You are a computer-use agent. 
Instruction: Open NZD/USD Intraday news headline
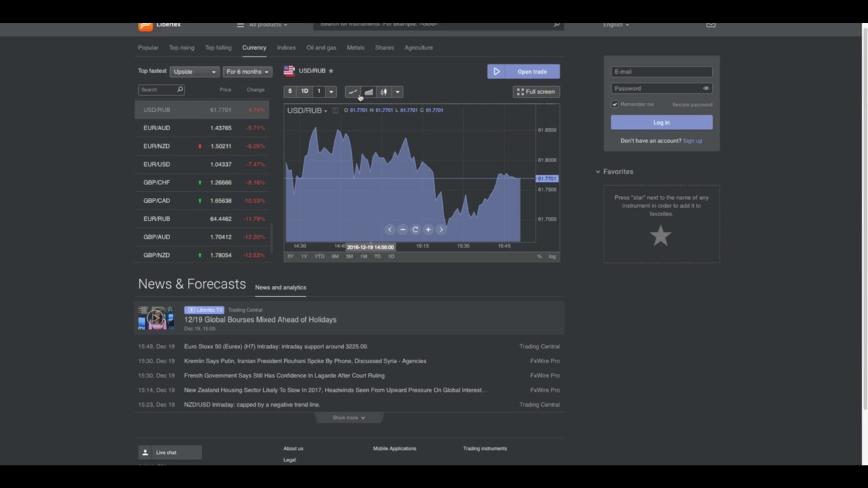pos(252,405)
